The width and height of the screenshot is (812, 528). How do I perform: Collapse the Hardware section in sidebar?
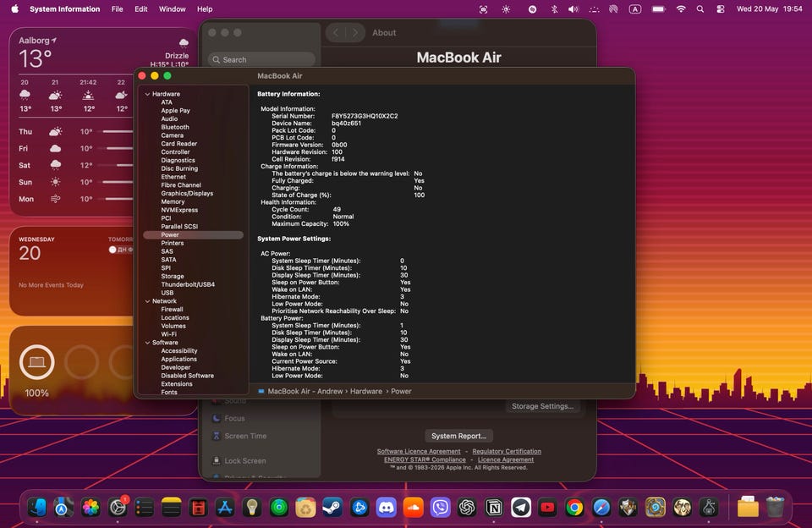point(147,94)
